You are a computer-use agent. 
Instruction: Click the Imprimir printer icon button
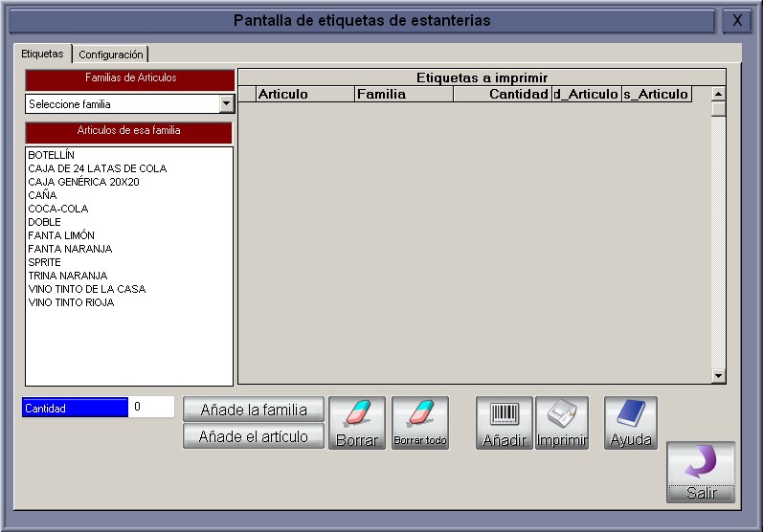562,423
